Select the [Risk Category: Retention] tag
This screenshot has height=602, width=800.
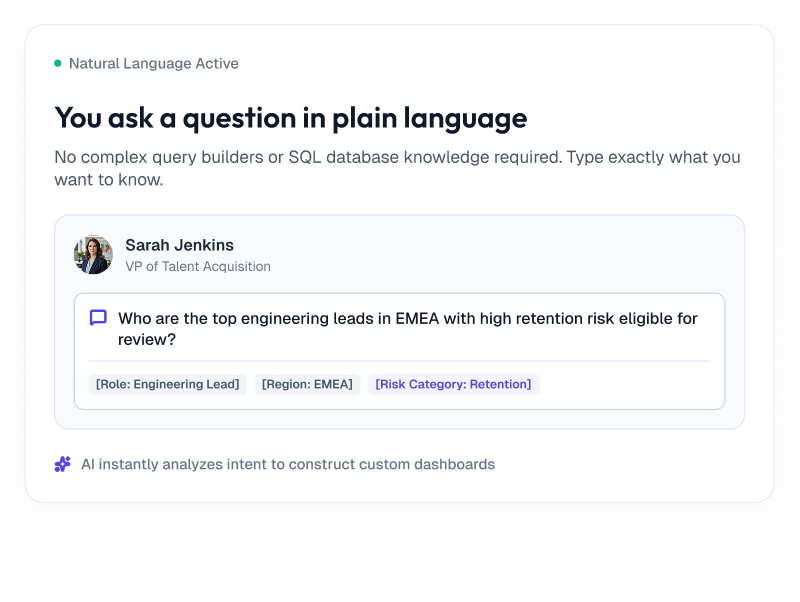click(454, 384)
